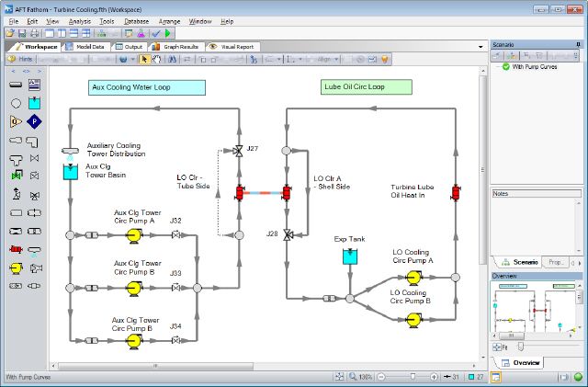Select the red Heat Exchanger junction tool

pyautogui.click(x=16, y=249)
